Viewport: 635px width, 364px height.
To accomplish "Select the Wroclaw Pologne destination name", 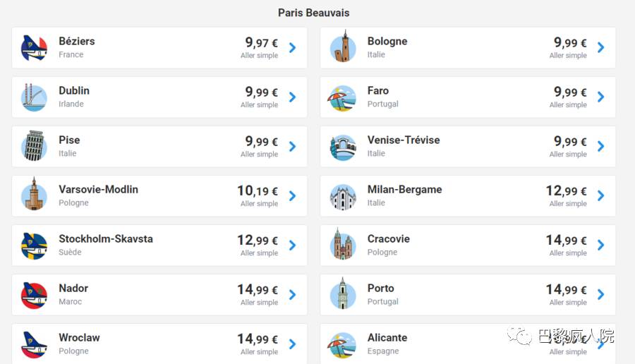I will (79, 338).
